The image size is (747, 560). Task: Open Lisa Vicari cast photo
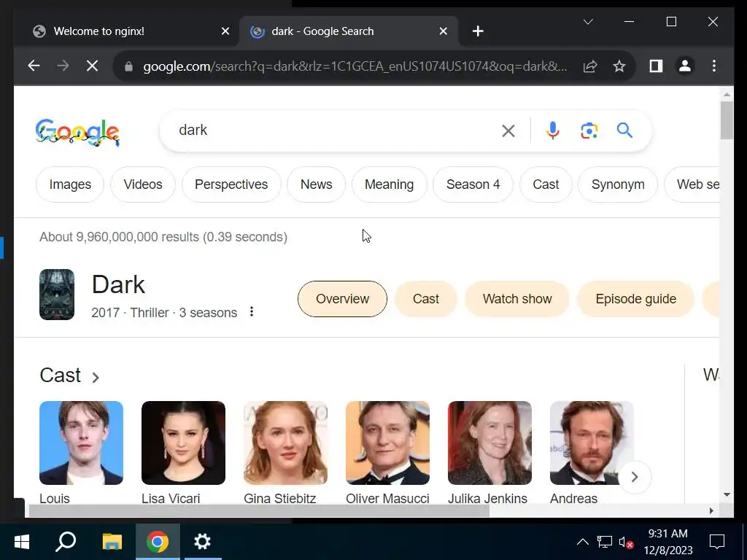click(183, 443)
